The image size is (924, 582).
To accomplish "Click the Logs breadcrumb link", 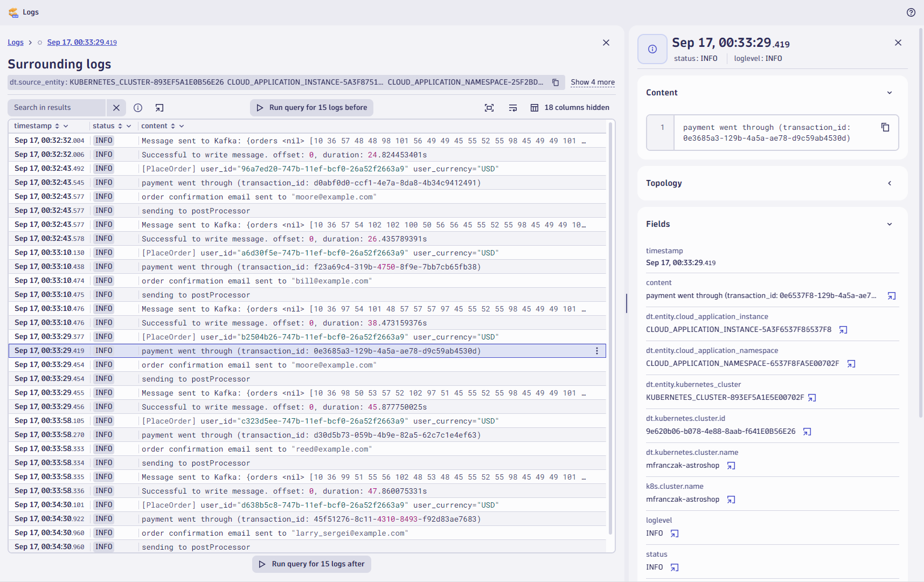I will point(16,42).
